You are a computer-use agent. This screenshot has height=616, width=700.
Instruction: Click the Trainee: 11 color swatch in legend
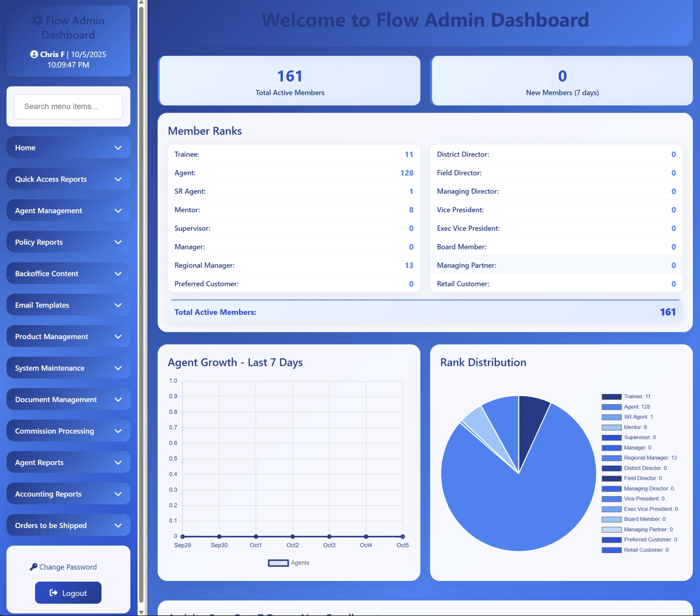coord(611,397)
